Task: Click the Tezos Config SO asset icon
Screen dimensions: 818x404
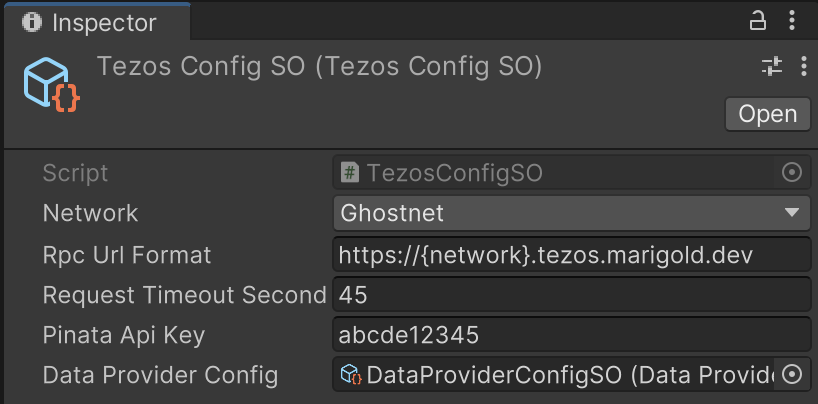Action: pos(51,85)
